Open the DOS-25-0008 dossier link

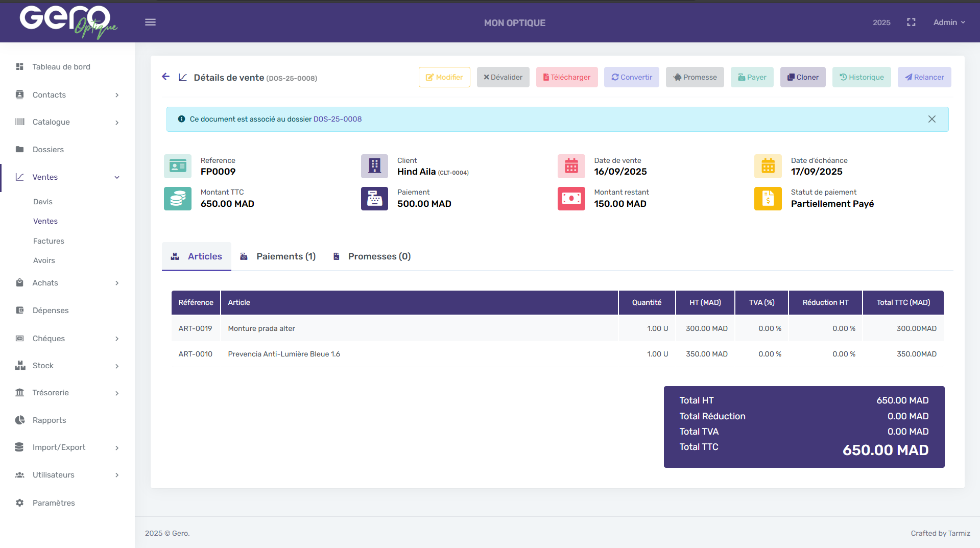pyautogui.click(x=337, y=119)
